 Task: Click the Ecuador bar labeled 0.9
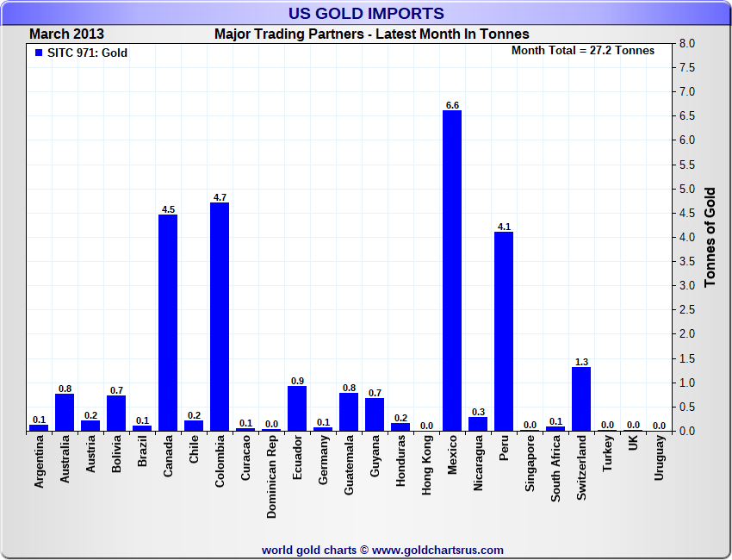tap(297, 408)
